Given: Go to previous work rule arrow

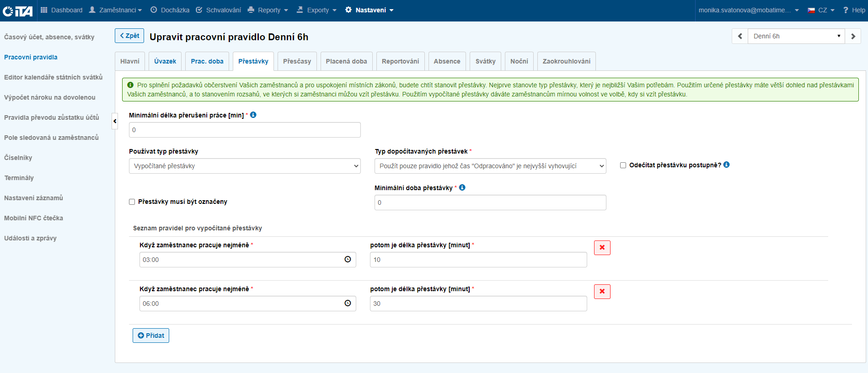Looking at the screenshot, I should (740, 36).
